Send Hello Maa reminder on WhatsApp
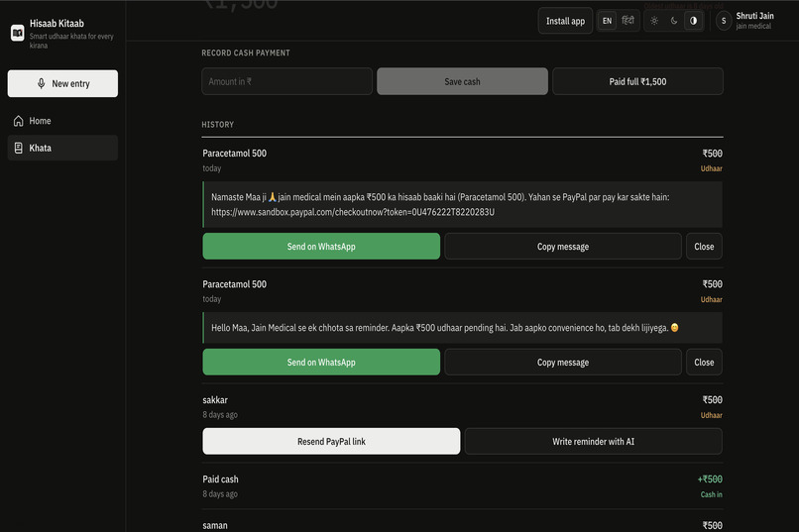 (321, 362)
